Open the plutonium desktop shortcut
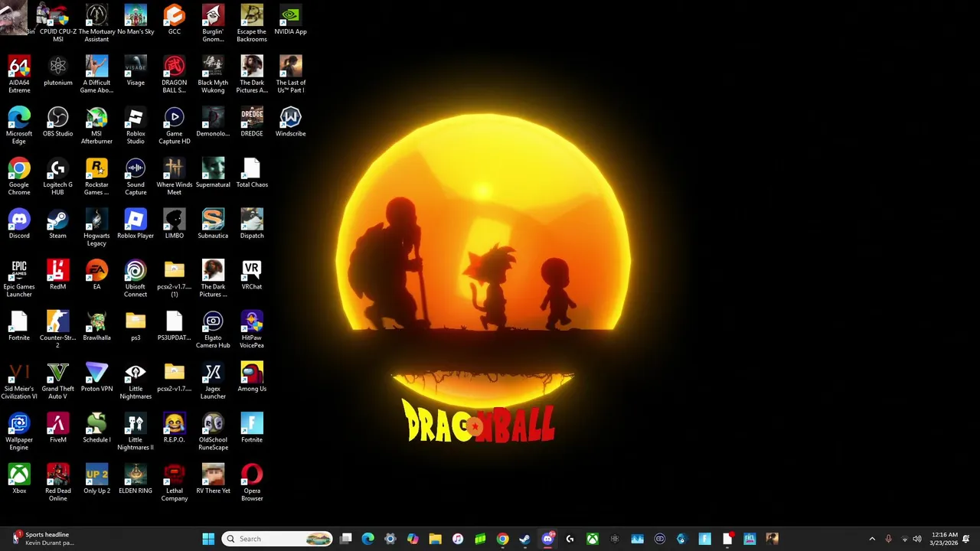Image resolution: width=980 pixels, height=551 pixels. pyautogui.click(x=58, y=71)
